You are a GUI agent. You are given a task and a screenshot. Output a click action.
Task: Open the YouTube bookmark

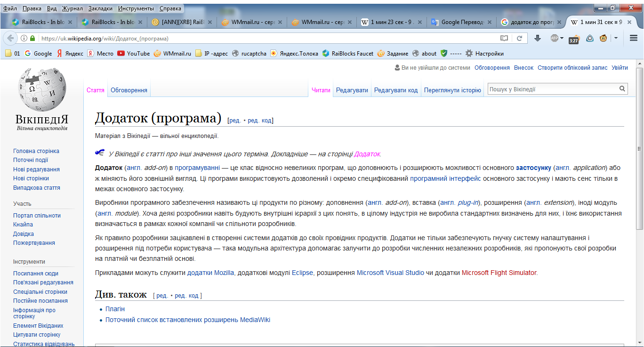[134, 53]
